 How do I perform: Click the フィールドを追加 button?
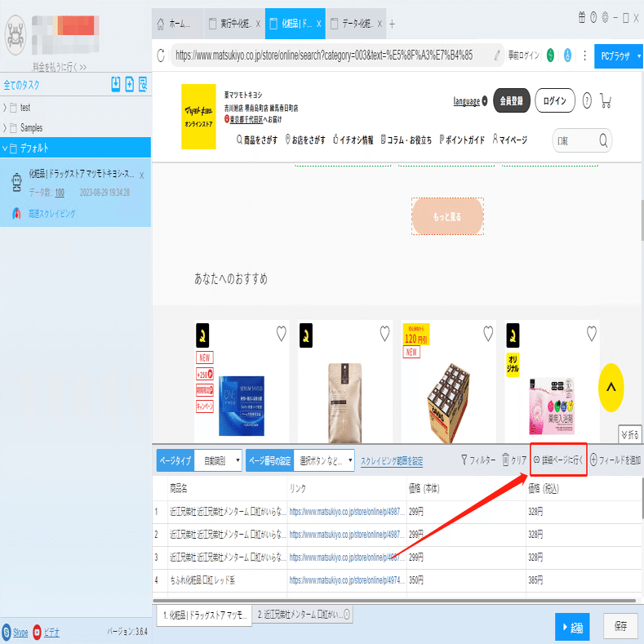pos(615,460)
